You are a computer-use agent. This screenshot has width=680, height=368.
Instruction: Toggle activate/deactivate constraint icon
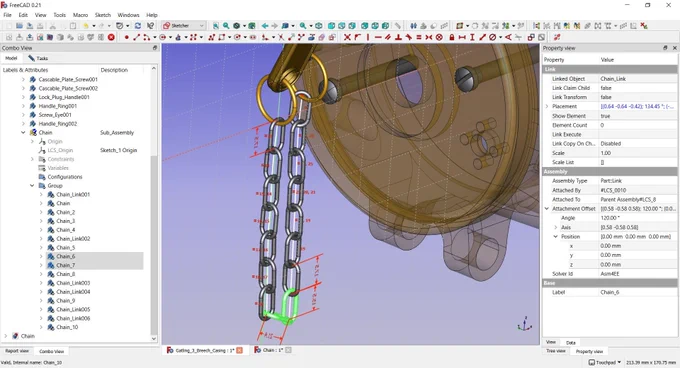coord(541,37)
